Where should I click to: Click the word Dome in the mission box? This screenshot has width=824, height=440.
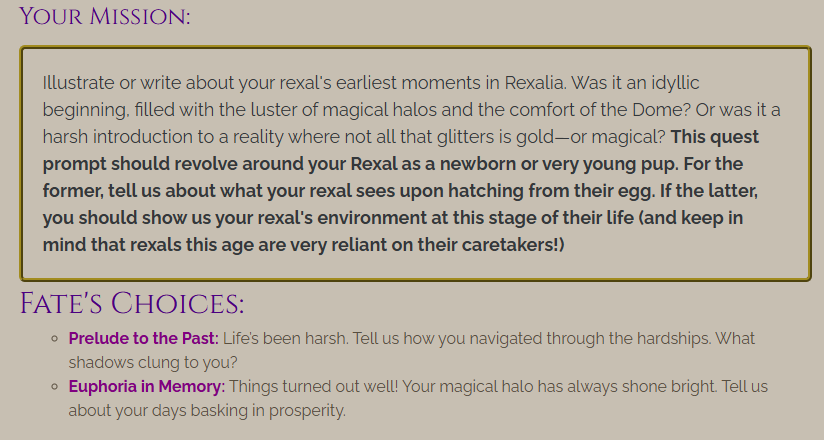(x=661, y=109)
